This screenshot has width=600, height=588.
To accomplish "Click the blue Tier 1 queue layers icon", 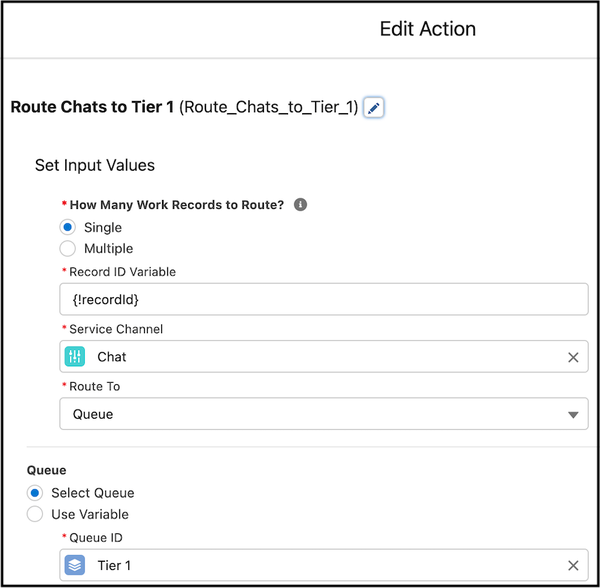I will (75, 565).
